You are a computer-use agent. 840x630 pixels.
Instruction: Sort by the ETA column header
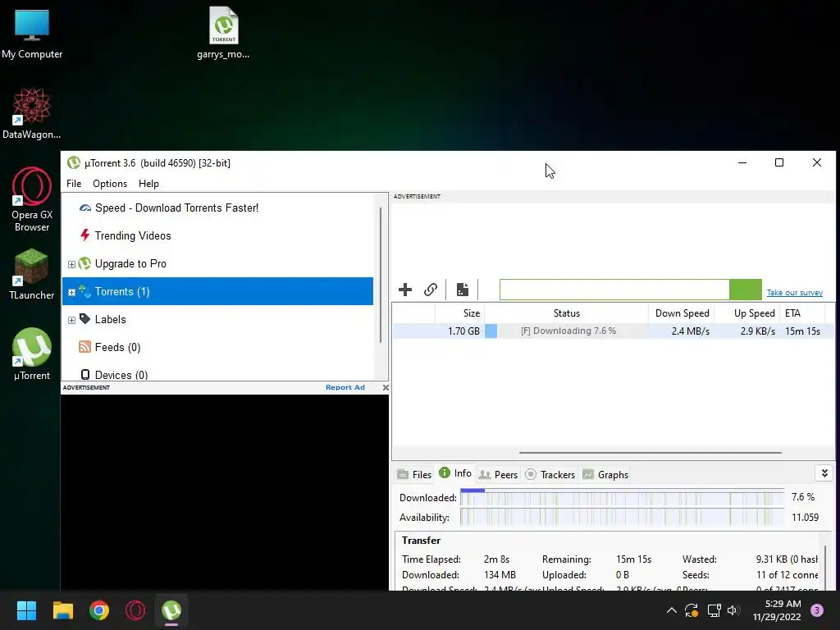tap(802, 313)
